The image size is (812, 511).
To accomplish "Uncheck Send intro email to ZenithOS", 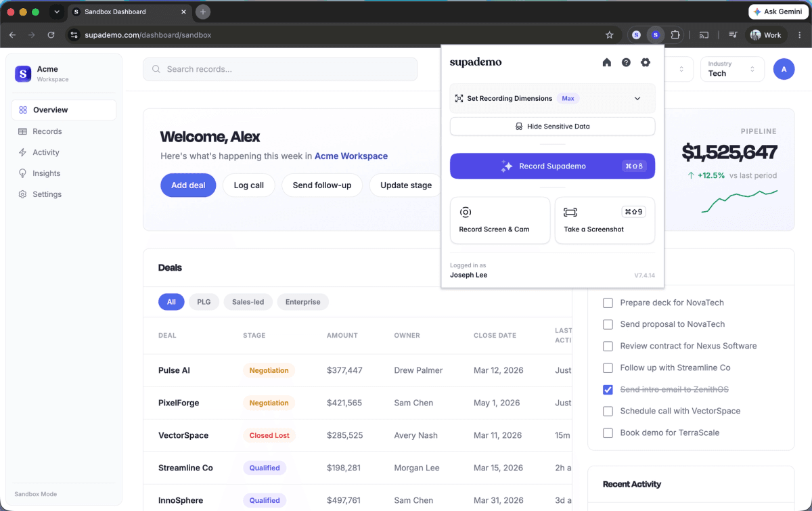I will pos(608,389).
